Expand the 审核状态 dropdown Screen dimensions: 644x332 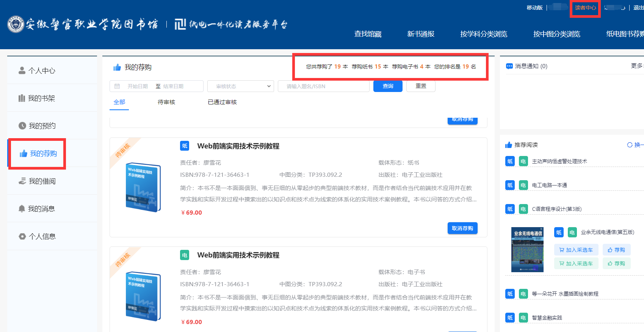(x=241, y=86)
